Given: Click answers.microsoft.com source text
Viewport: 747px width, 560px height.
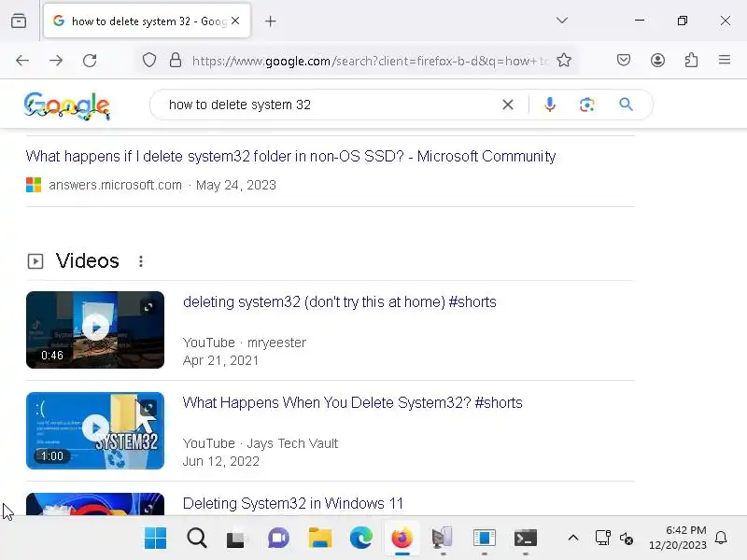Looking at the screenshot, I should coord(115,185).
